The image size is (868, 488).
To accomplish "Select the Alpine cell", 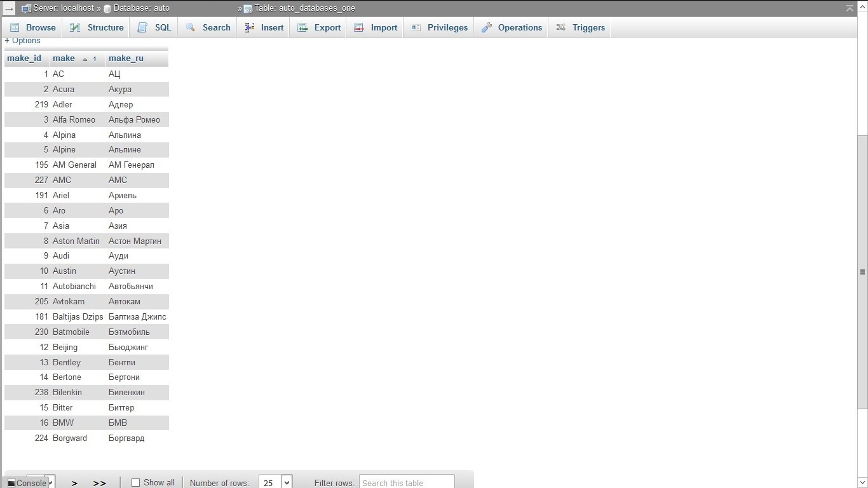I will coord(78,150).
